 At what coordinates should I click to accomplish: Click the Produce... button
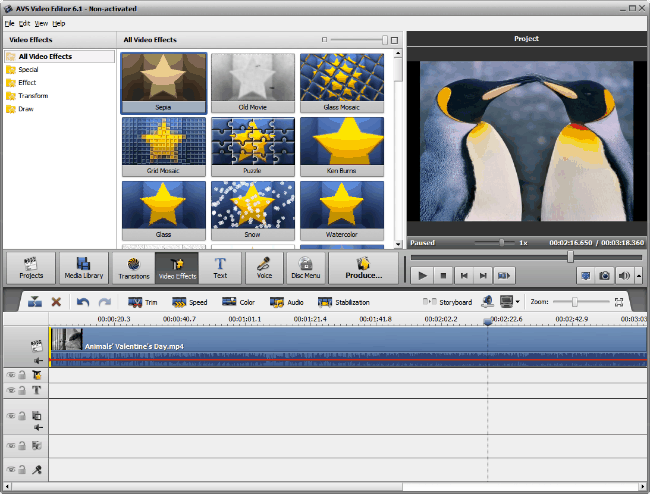[x=364, y=267]
